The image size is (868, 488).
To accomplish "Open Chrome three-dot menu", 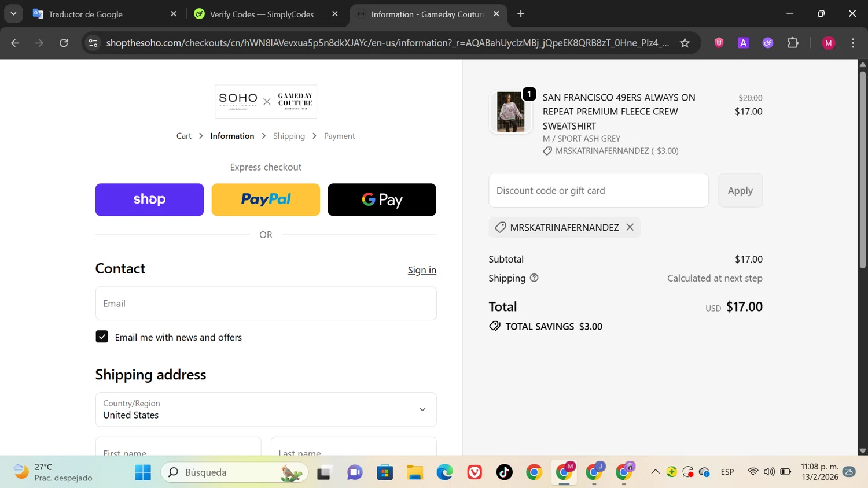I will click(853, 43).
